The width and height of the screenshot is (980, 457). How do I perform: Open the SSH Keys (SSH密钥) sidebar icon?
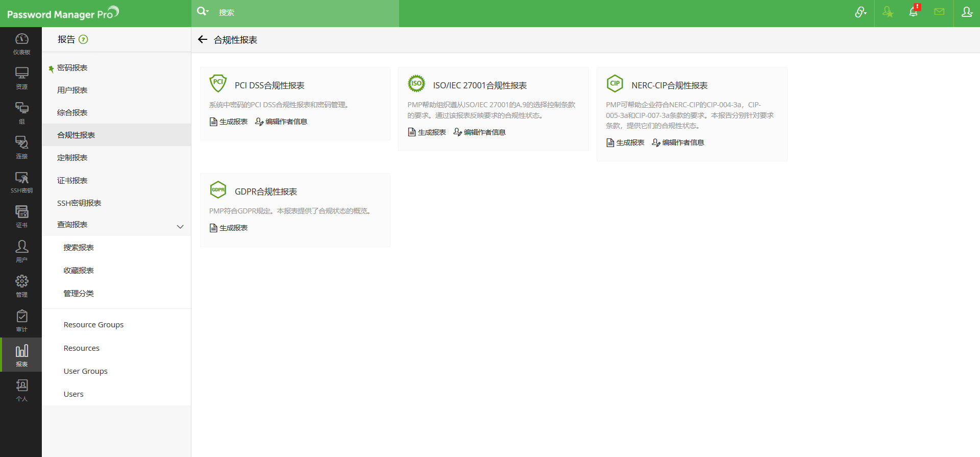21,182
